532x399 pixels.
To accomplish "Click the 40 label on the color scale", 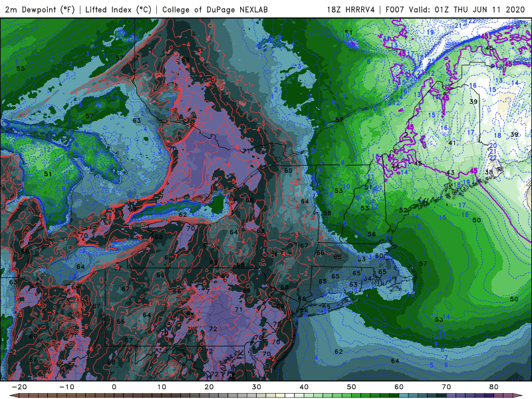I will [x=304, y=387].
